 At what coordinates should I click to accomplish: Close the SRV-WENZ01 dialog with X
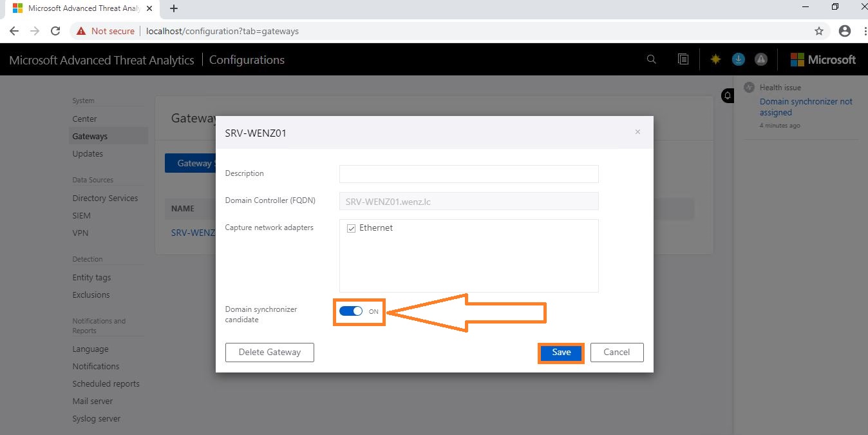point(637,132)
